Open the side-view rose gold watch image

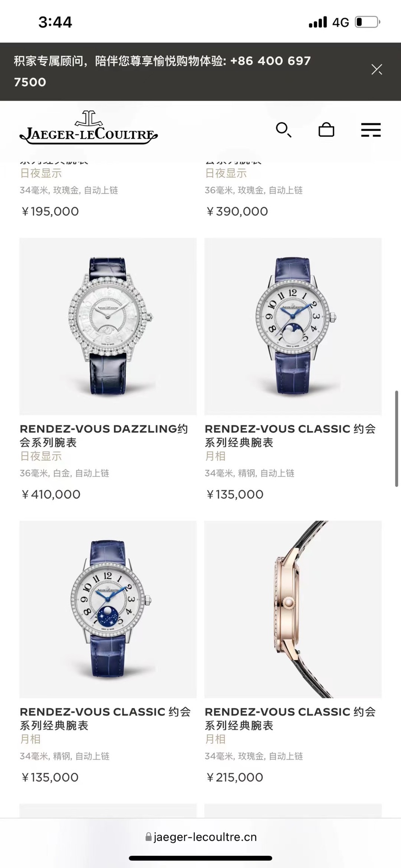pos(293,609)
